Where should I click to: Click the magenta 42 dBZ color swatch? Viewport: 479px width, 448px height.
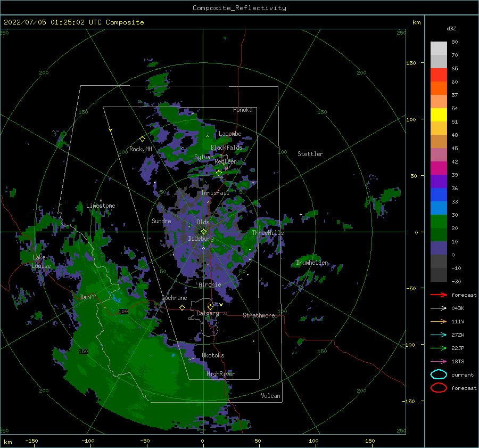click(439, 168)
